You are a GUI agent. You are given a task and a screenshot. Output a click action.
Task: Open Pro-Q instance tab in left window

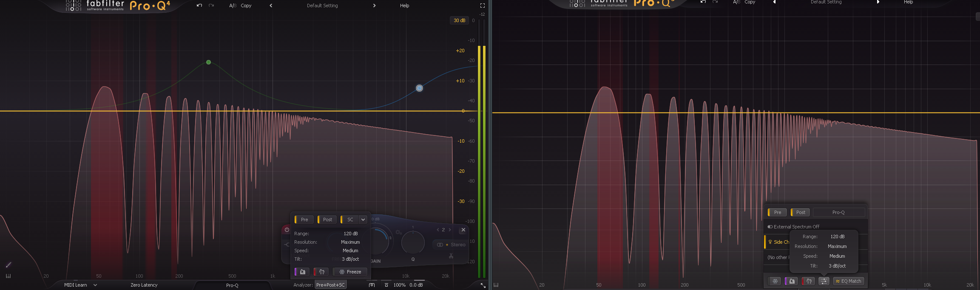click(232, 285)
